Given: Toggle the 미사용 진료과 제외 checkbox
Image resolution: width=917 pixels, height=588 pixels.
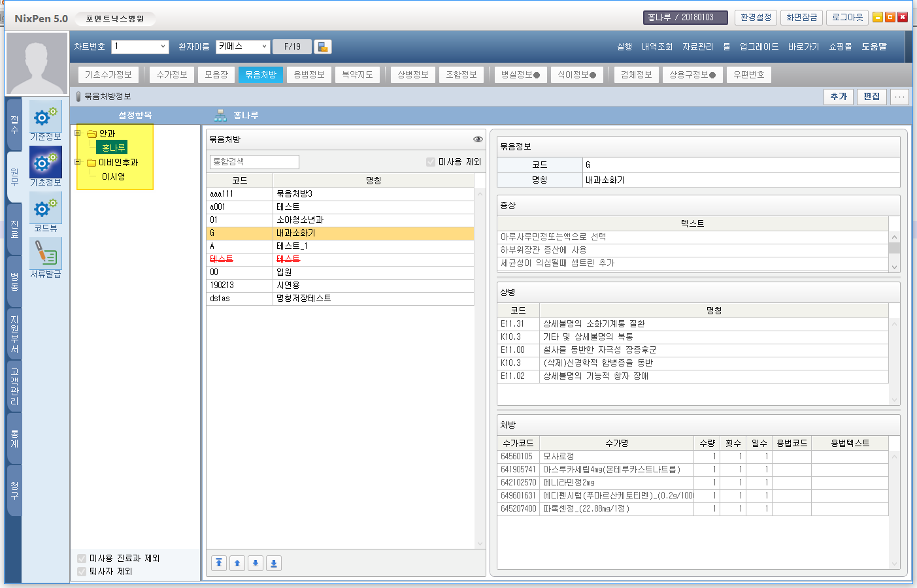Looking at the screenshot, I should click(x=82, y=559).
